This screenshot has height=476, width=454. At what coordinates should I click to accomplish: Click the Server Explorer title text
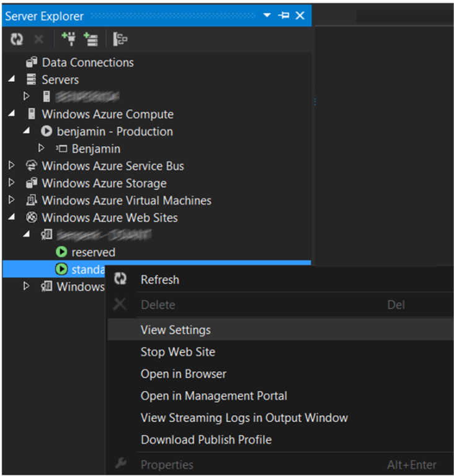(45, 16)
